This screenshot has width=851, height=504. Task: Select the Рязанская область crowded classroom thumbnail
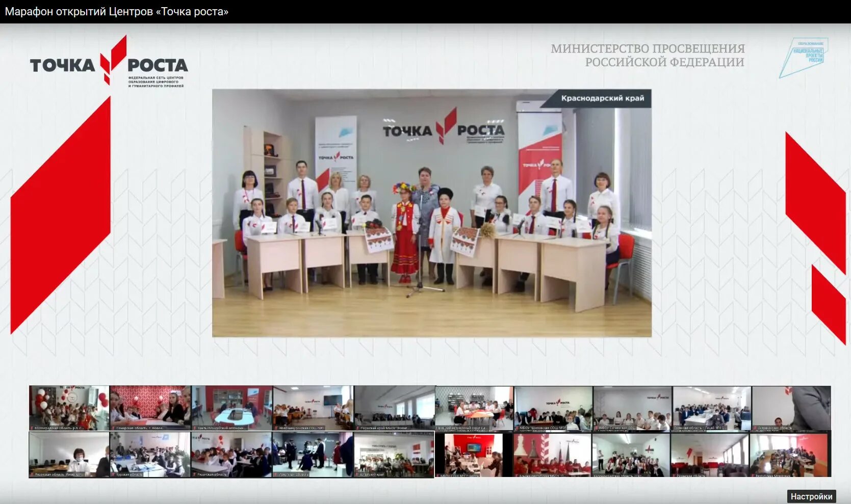click(232, 455)
